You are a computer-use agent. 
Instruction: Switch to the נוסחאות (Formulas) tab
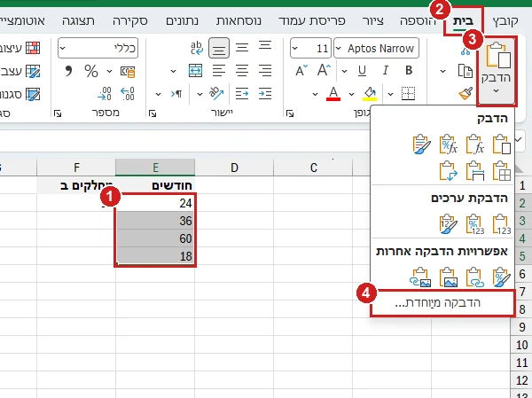(x=239, y=21)
